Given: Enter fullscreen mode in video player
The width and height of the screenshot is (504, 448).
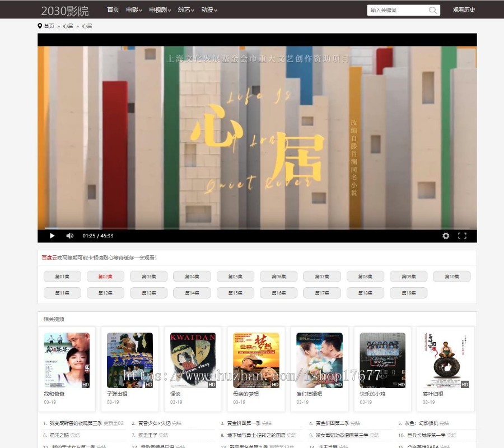Looking at the screenshot, I should tap(462, 236).
